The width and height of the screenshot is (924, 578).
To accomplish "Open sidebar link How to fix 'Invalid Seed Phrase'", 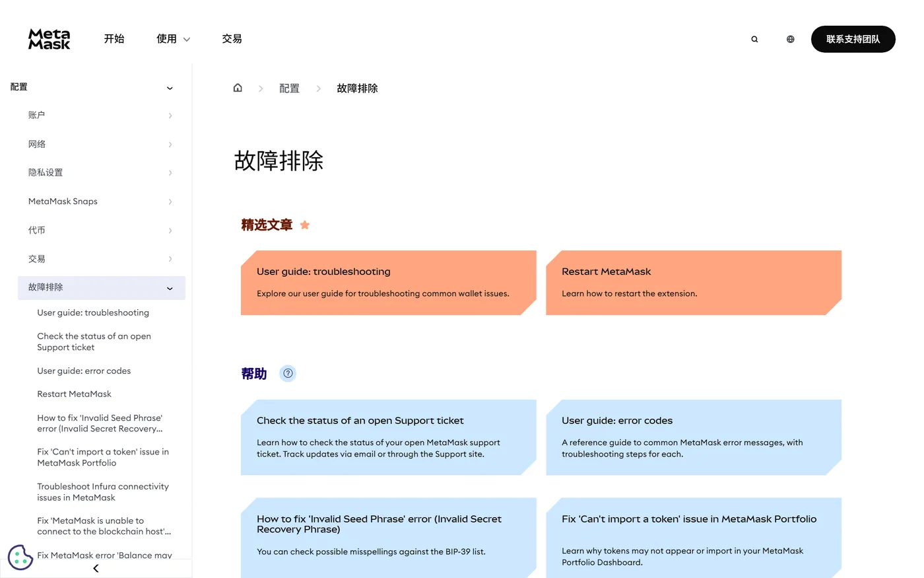I will pos(100,423).
